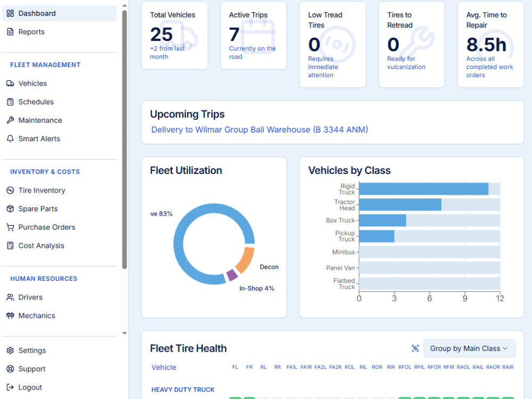532x399 pixels.
Task: Click the Reports document icon
Action: [10, 31]
